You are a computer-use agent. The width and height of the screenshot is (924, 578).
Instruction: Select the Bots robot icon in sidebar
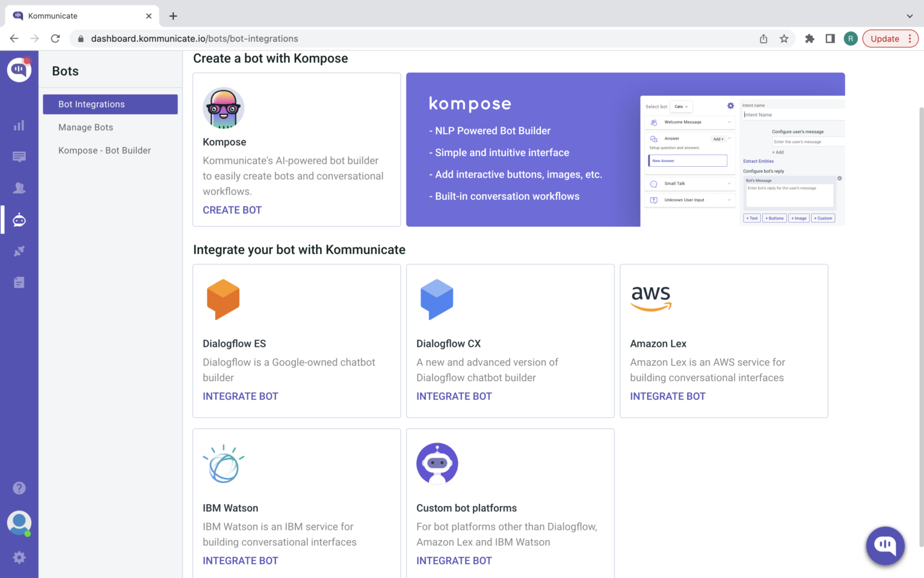pos(19,219)
